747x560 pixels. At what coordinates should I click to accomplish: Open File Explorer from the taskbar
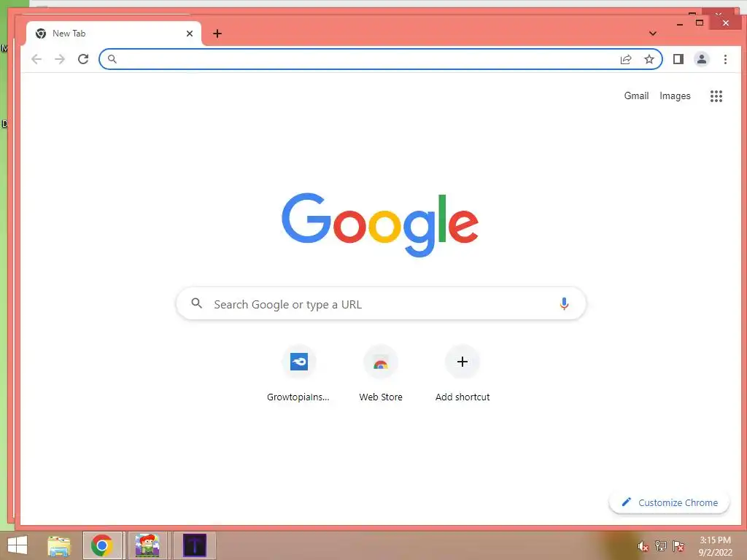click(x=59, y=545)
